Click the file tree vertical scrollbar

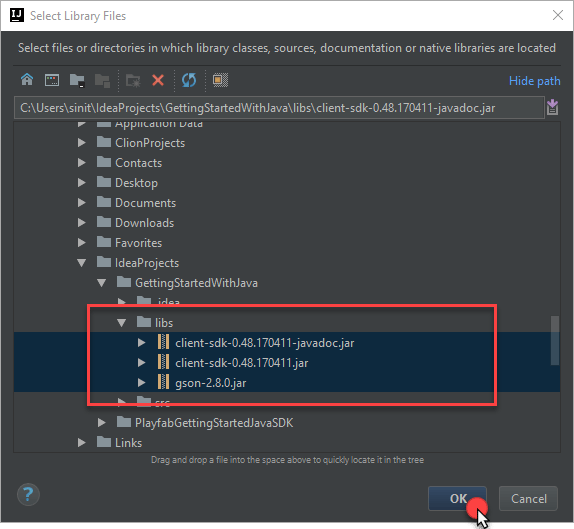(555, 340)
